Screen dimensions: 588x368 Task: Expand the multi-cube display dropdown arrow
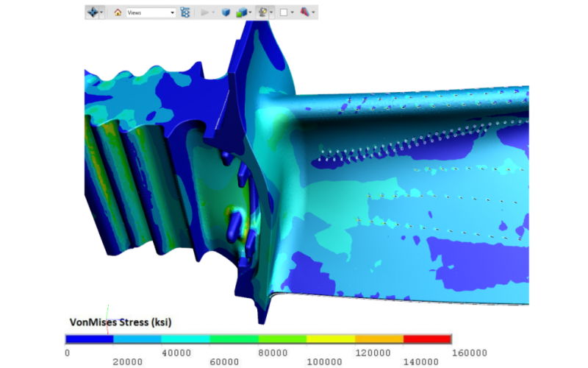tap(250, 13)
